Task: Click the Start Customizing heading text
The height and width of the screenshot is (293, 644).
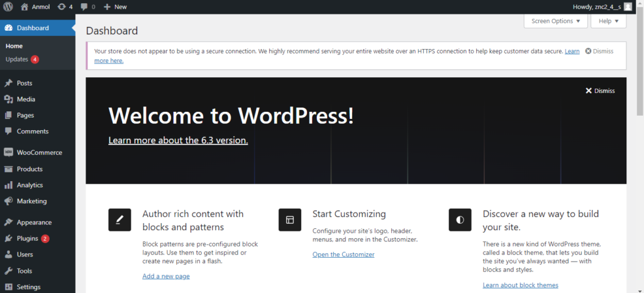Action: 349,214
